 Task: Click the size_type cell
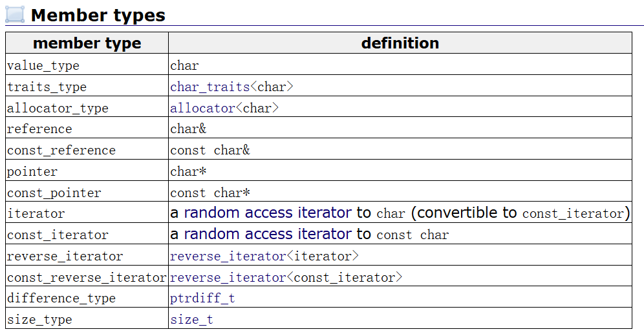(x=39, y=319)
